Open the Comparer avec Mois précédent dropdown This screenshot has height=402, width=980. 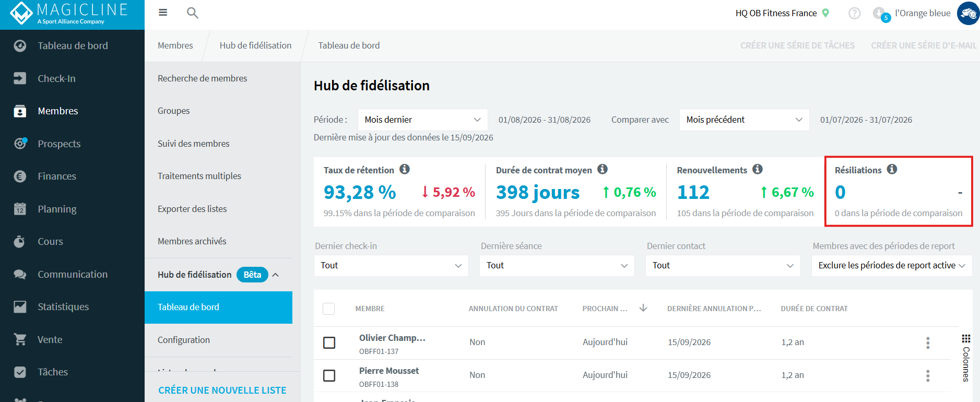(x=745, y=120)
